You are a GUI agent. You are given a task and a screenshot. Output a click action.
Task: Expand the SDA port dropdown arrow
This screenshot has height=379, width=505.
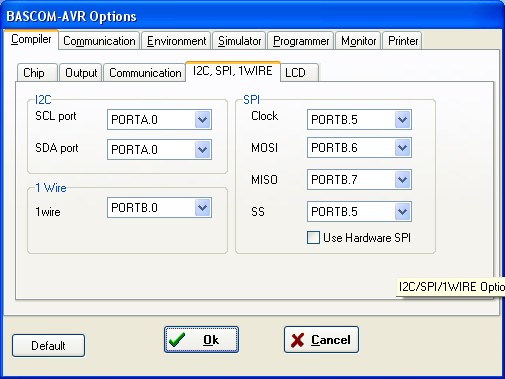point(203,149)
